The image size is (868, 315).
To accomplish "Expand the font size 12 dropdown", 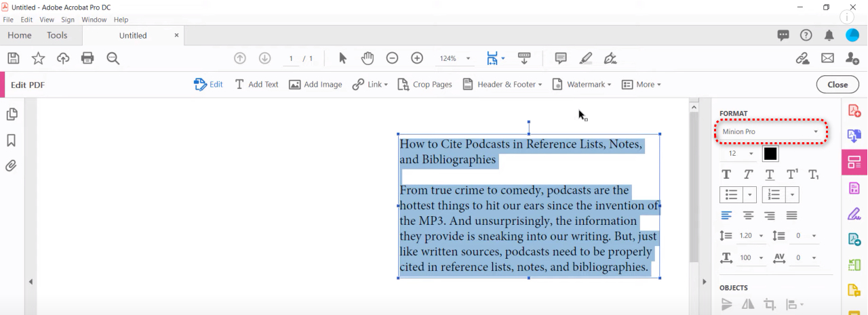I will tap(751, 154).
